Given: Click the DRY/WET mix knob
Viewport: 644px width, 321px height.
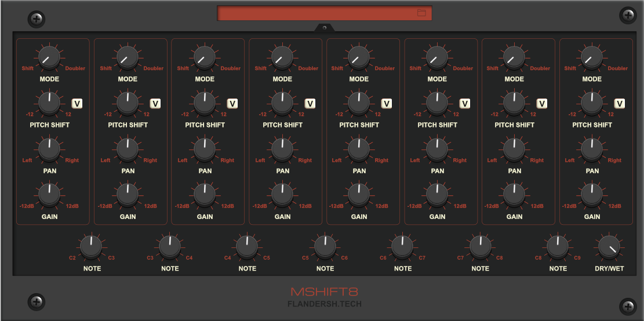Looking at the screenshot, I should pos(609,247).
